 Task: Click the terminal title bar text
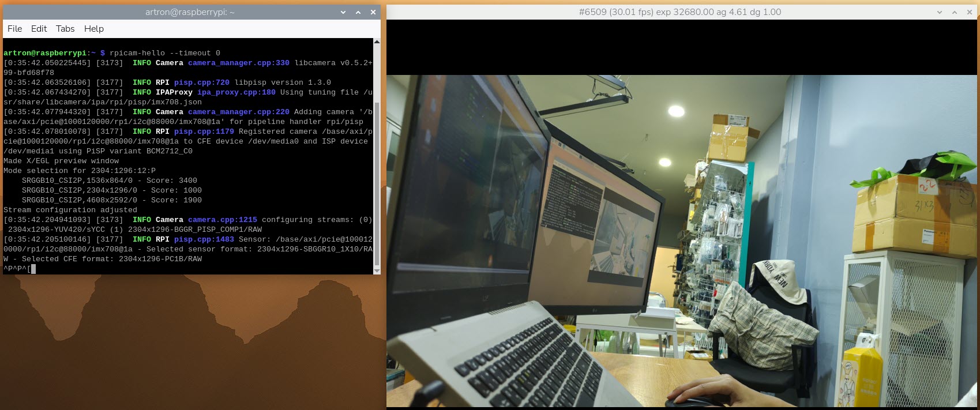click(x=190, y=12)
